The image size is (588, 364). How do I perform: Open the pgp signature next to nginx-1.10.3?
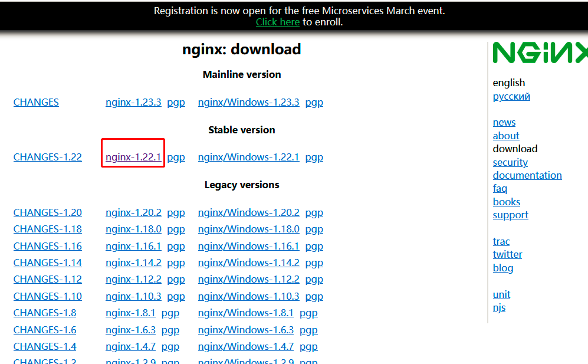coord(176,297)
